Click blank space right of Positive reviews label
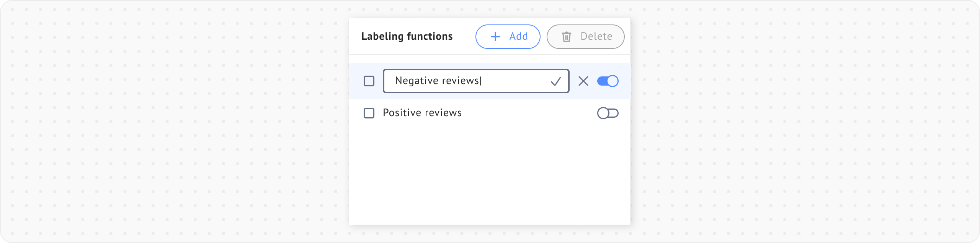Image resolution: width=980 pixels, height=243 pixels. [528, 113]
